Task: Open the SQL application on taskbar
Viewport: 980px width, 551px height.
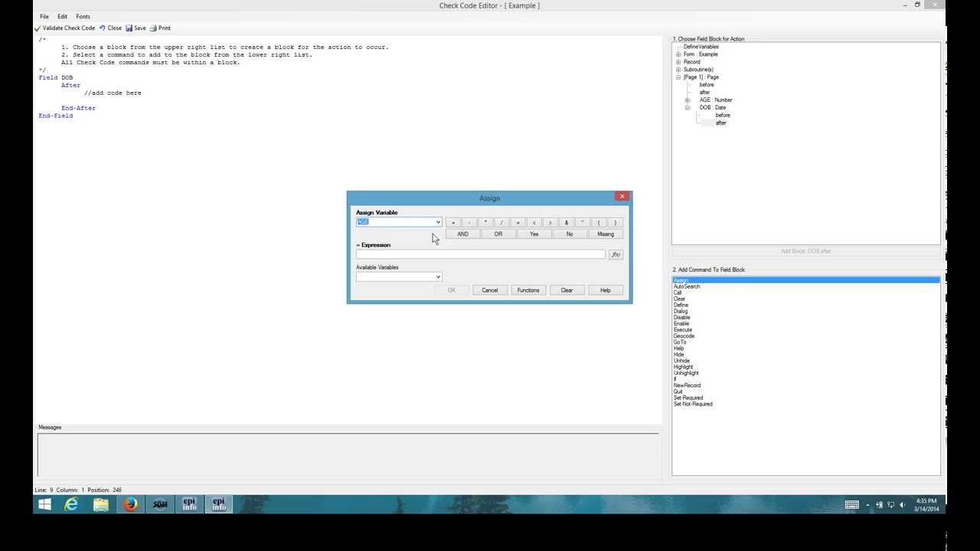Action: pyautogui.click(x=160, y=504)
